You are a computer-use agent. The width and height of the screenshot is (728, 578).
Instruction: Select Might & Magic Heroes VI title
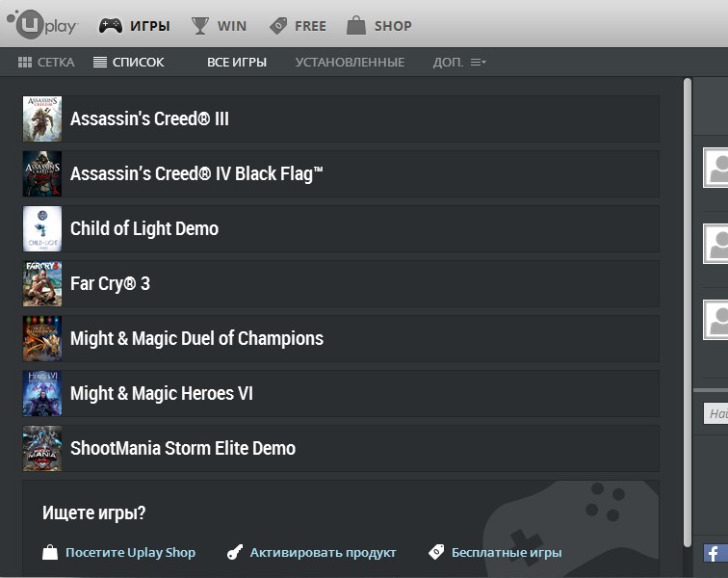coord(162,393)
